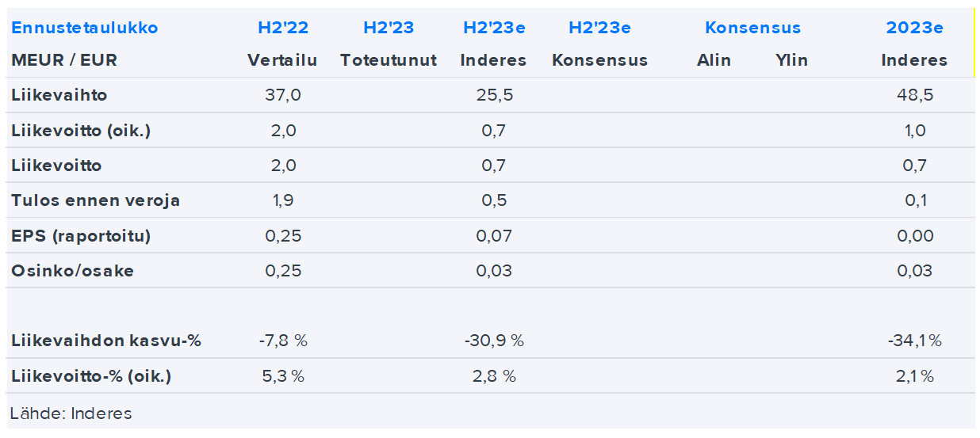The height and width of the screenshot is (438, 980).
Task: Click the Tulos ennen veroja row label
Action: coord(96,200)
